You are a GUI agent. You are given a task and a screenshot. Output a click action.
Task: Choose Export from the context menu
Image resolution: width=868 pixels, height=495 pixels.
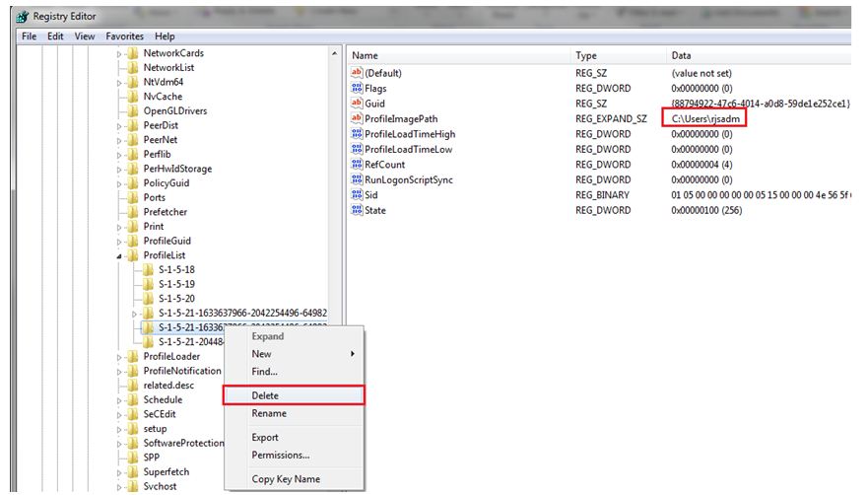click(x=265, y=437)
